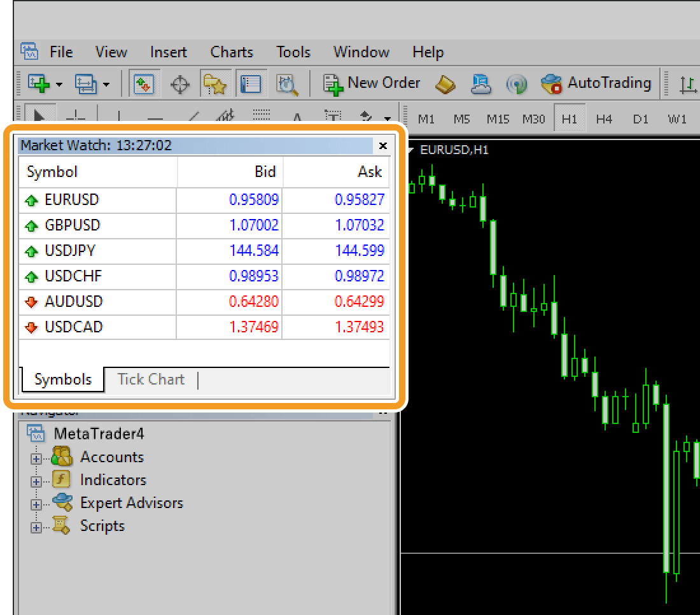Expand the Accounts tree node

(x=36, y=458)
